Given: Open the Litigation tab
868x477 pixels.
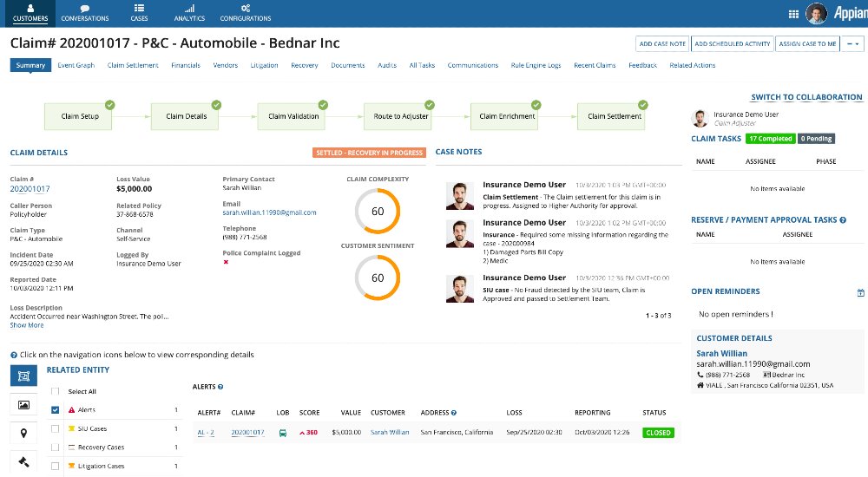Looking at the screenshot, I should click(x=264, y=65).
